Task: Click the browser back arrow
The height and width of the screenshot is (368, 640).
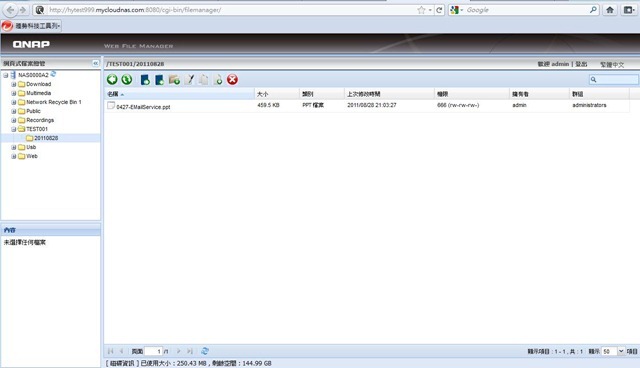Action: click(x=11, y=10)
